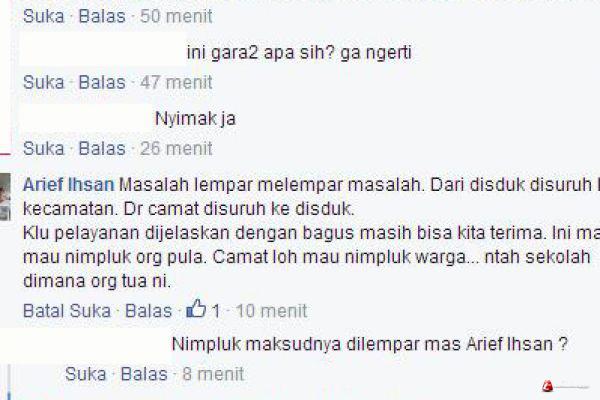Open Arief Ihsan profile name link
Screen dimensions: 600x400
click(x=68, y=185)
